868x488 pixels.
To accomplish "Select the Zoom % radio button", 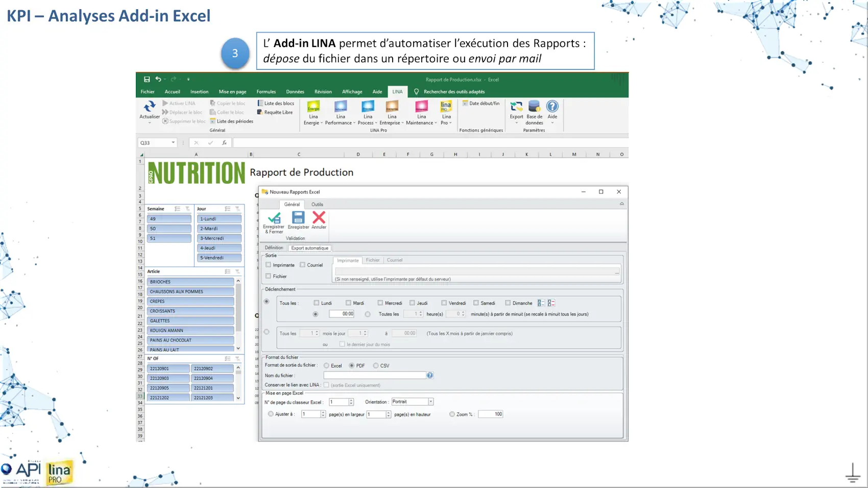I will pyautogui.click(x=452, y=414).
